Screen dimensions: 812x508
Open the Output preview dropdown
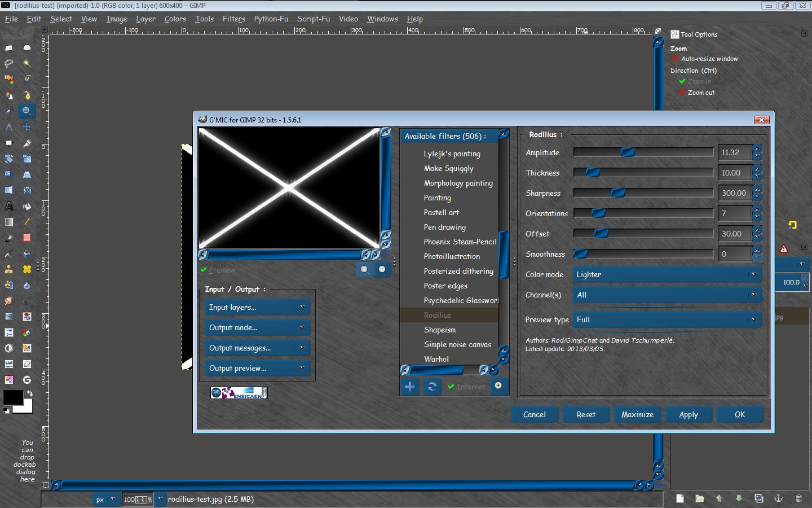[x=258, y=369]
